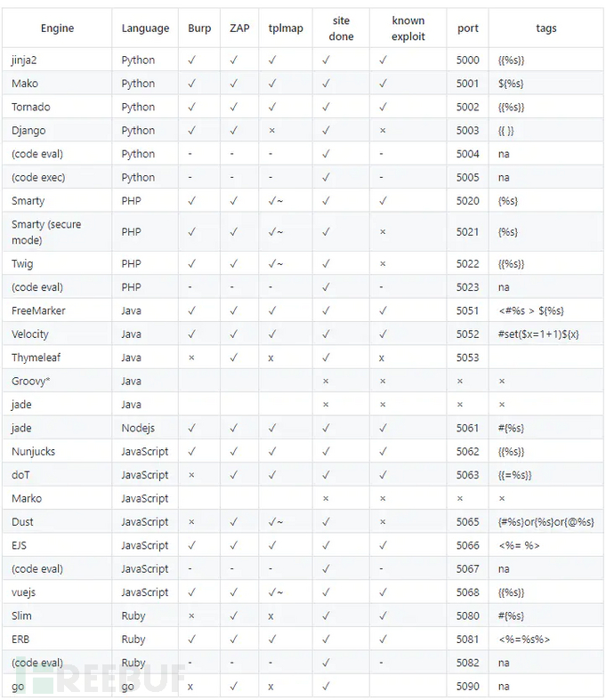Click the tplmap column header
The height and width of the screenshot is (700, 614).
click(x=286, y=28)
